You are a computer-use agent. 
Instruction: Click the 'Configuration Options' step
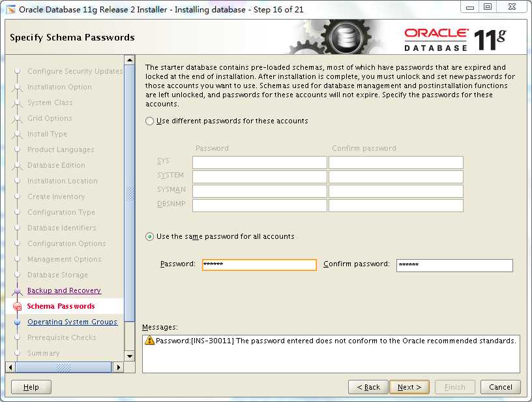point(67,243)
